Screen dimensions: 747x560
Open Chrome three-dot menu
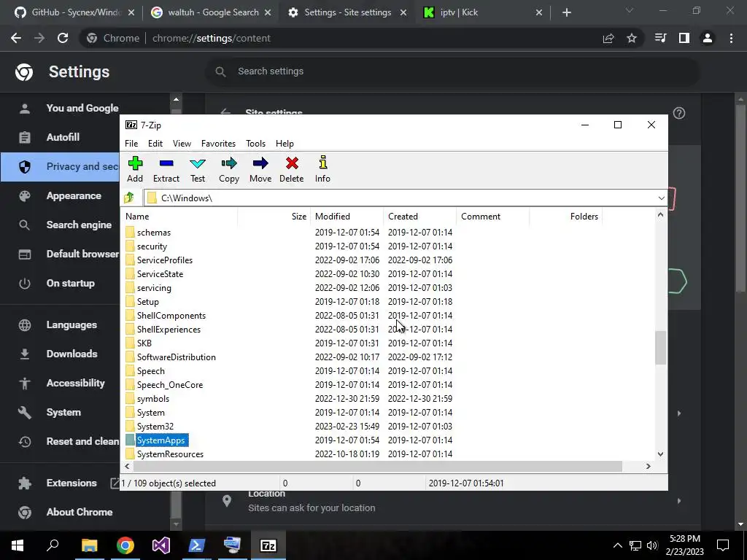[731, 38]
